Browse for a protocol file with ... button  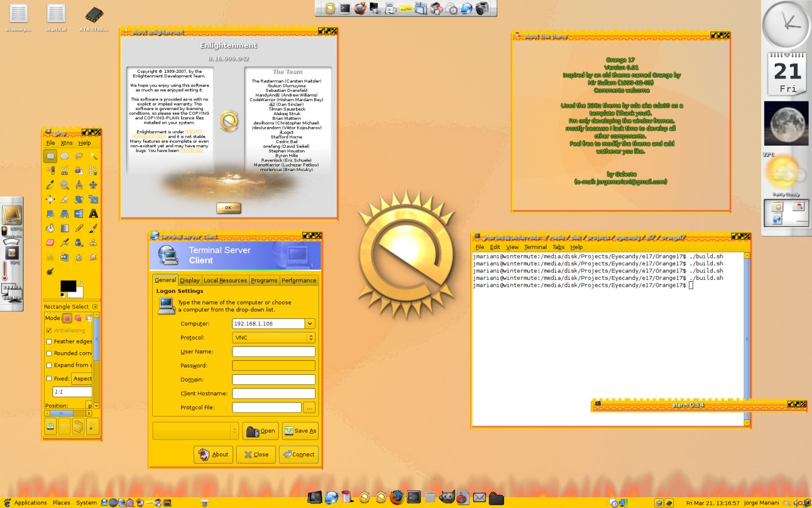[309, 408]
